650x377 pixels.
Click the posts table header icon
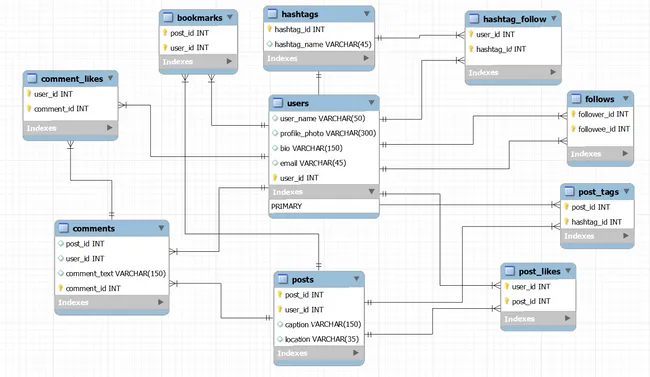[x=282, y=279]
